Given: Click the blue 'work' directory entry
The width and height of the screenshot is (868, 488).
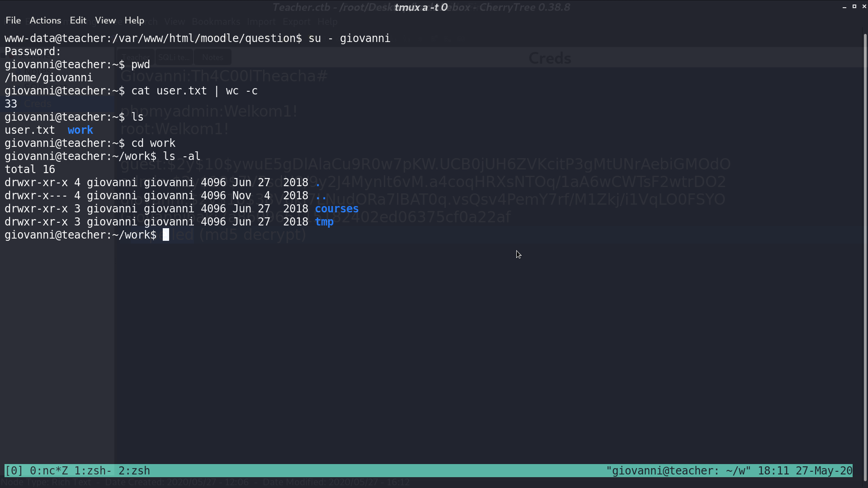Looking at the screenshot, I should [80, 130].
